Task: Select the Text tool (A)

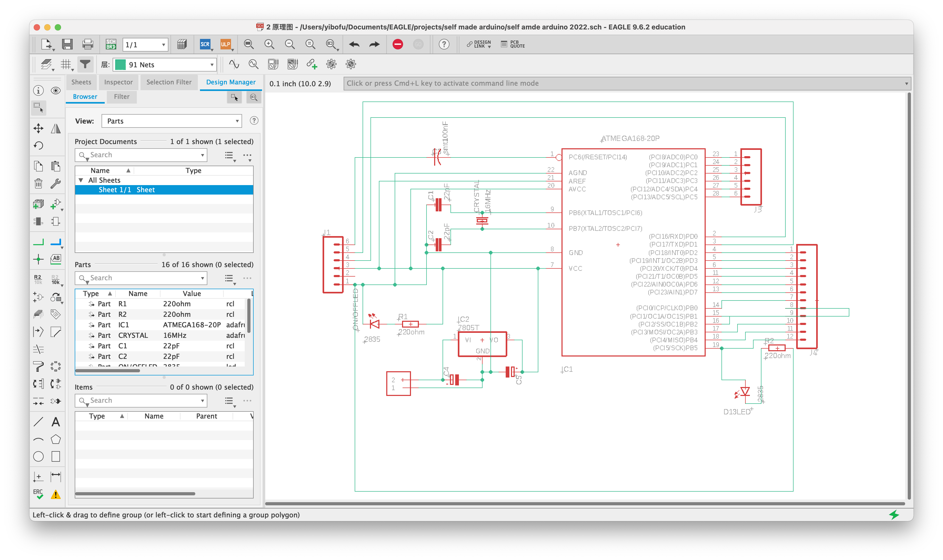Action: [x=56, y=422]
